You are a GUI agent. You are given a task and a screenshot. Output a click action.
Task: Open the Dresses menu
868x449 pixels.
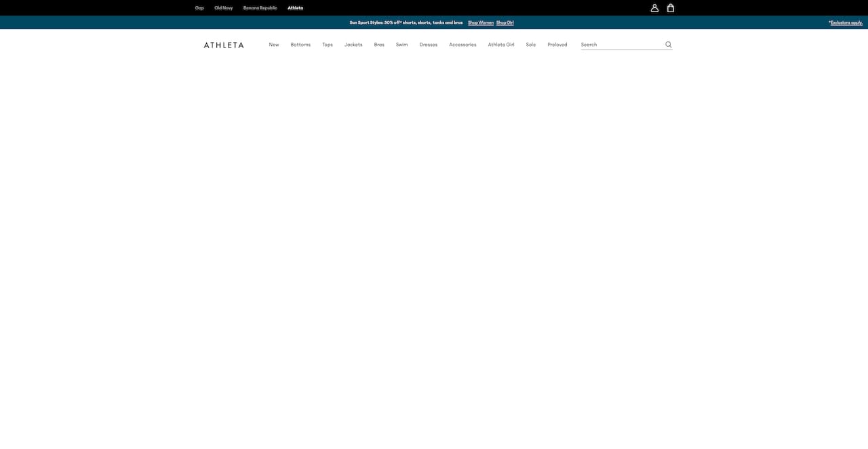[x=429, y=45]
